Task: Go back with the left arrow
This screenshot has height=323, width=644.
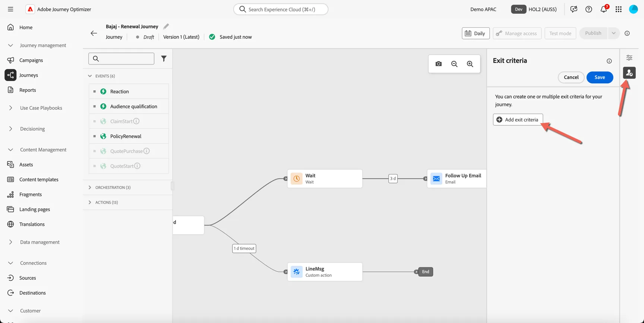Action: [x=94, y=33]
